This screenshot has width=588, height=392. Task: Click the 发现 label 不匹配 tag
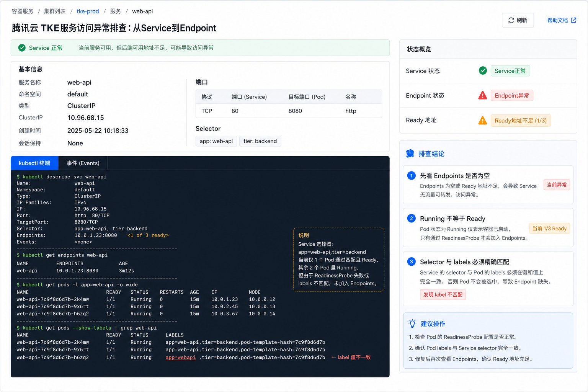(x=443, y=295)
